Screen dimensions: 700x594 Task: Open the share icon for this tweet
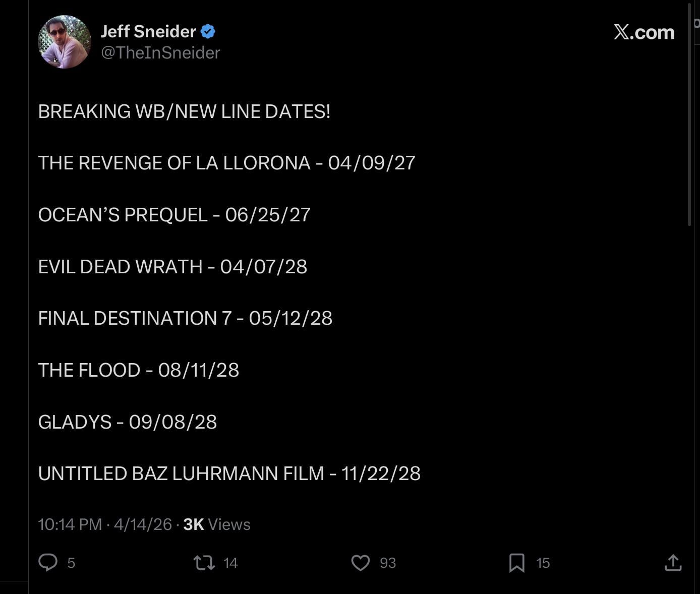coord(673,562)
